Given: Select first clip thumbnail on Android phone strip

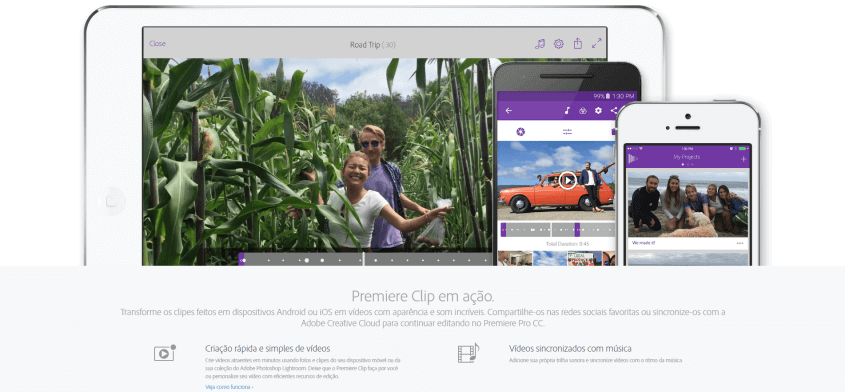Looking at the screenshot, I should [x=515, y=258].
